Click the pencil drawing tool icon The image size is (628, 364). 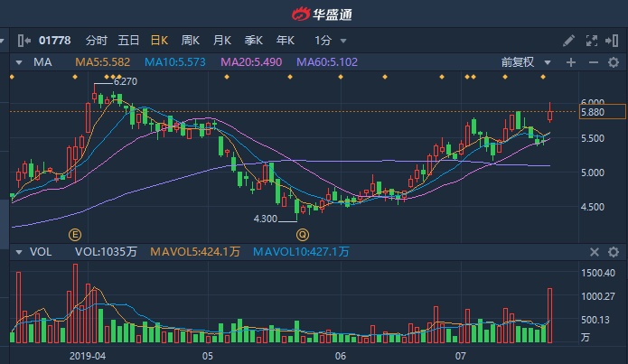(x=568, y=41)
